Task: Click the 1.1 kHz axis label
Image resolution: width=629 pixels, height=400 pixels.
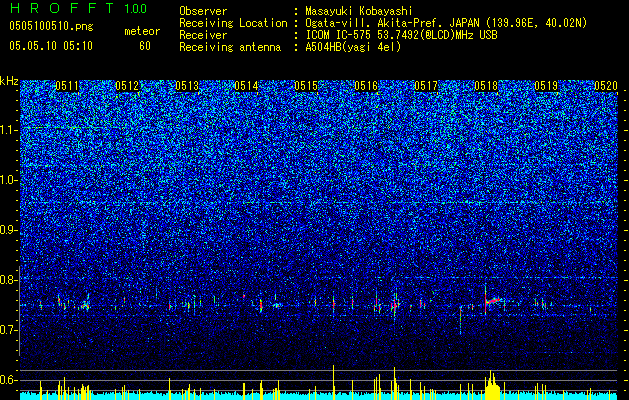Action: coord(9,130)
